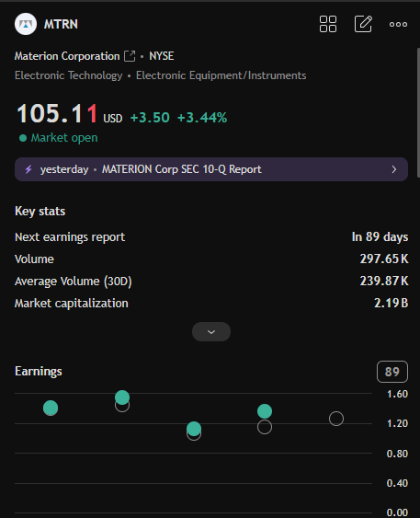420x518 pixels.
Task: Click the Market open status indicator
Action: pyautogui.click(x=59, y=138)
